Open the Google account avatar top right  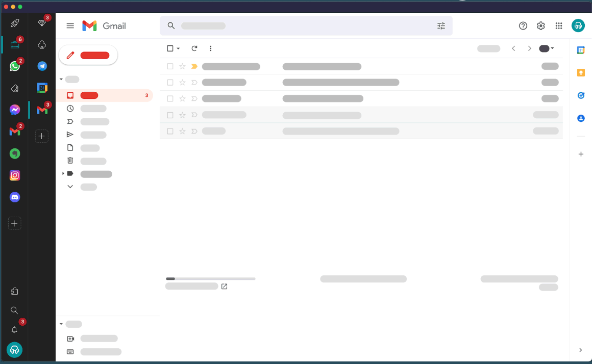[578, 25]
